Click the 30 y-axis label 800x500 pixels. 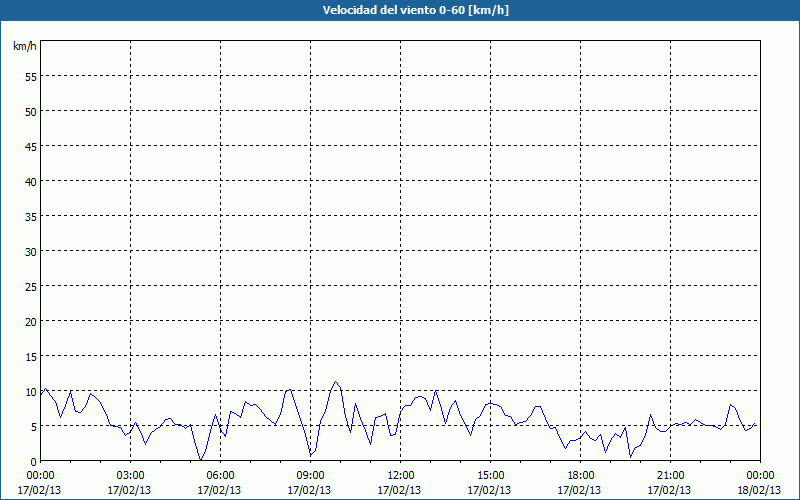click(31, 252)
